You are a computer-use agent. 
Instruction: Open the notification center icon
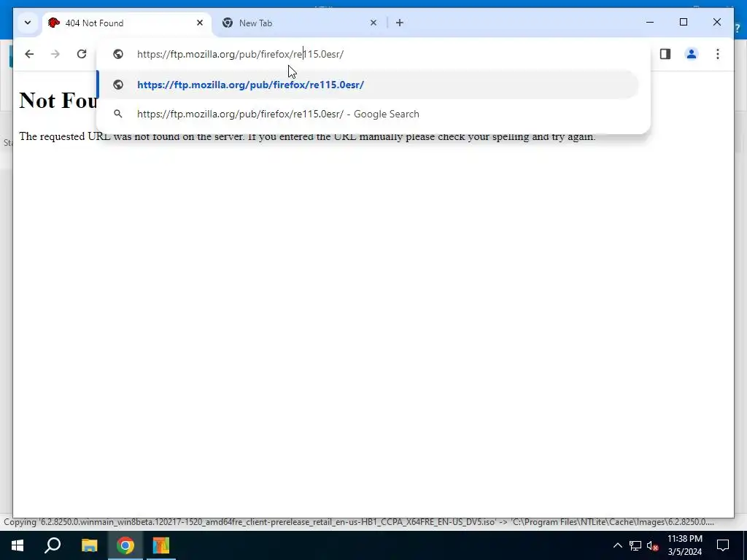[x=723, y=545]
